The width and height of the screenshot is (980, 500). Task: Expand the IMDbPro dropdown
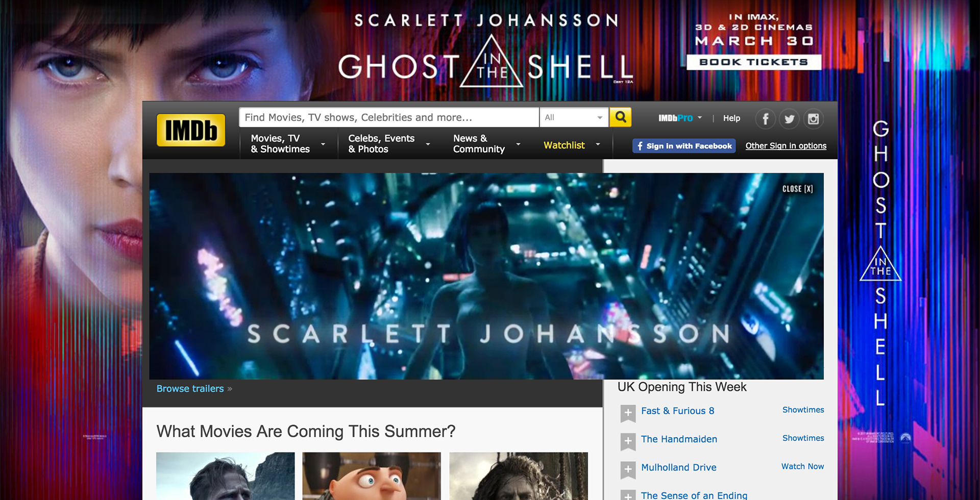pyautogui.click(x=680, y=118)
